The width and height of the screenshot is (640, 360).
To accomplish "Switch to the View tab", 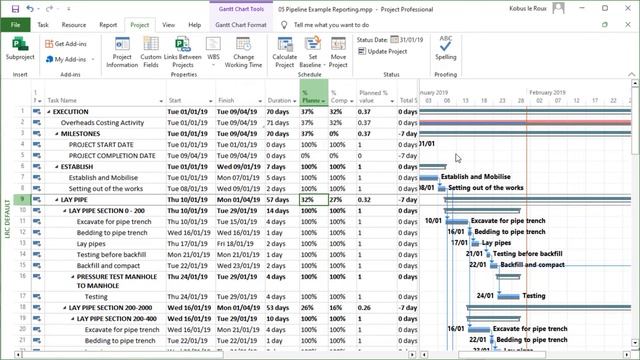I will point(168,25).
